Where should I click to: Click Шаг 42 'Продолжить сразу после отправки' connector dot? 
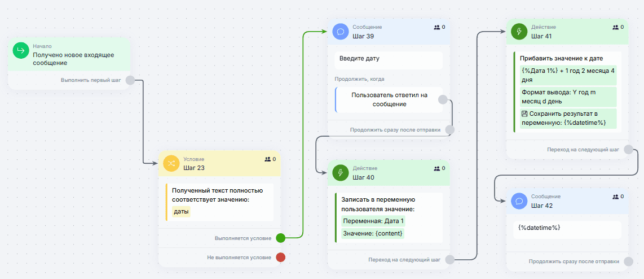[x=628, y=261]
